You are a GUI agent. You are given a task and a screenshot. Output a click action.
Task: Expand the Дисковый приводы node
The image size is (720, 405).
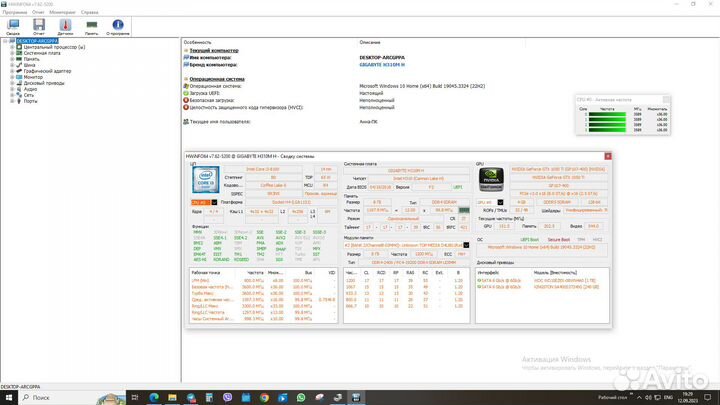point(12,83)
